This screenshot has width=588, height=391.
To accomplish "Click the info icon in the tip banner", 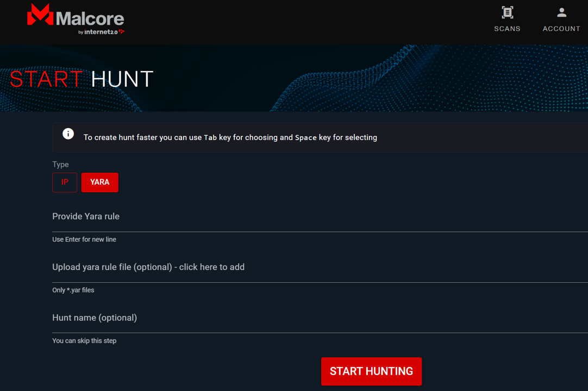I will click(68, 134).
